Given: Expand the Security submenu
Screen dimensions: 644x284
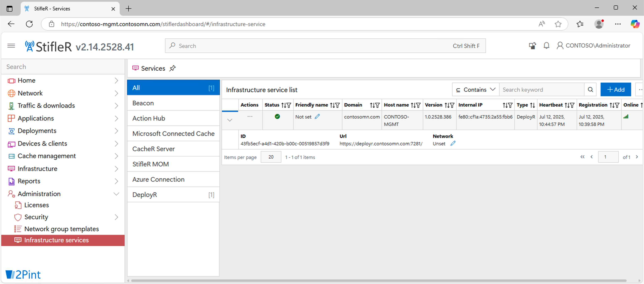Looking at the screenshot, I should [116, 217].
